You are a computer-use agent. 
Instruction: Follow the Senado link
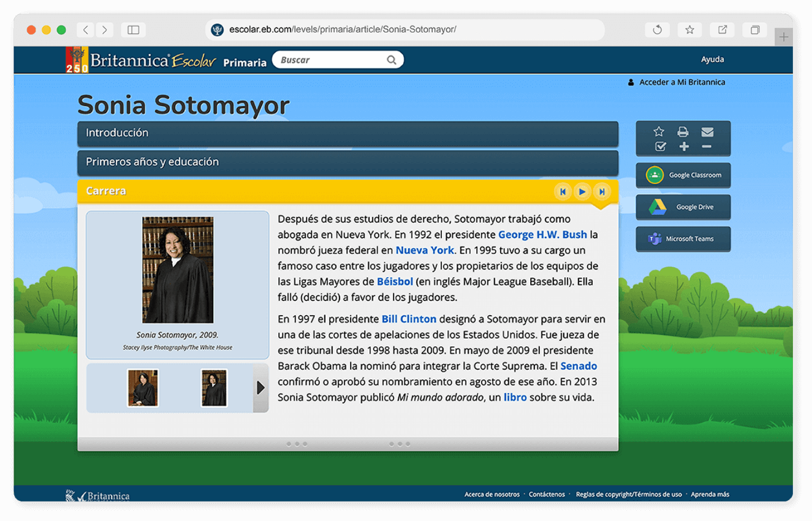point(579,366)
